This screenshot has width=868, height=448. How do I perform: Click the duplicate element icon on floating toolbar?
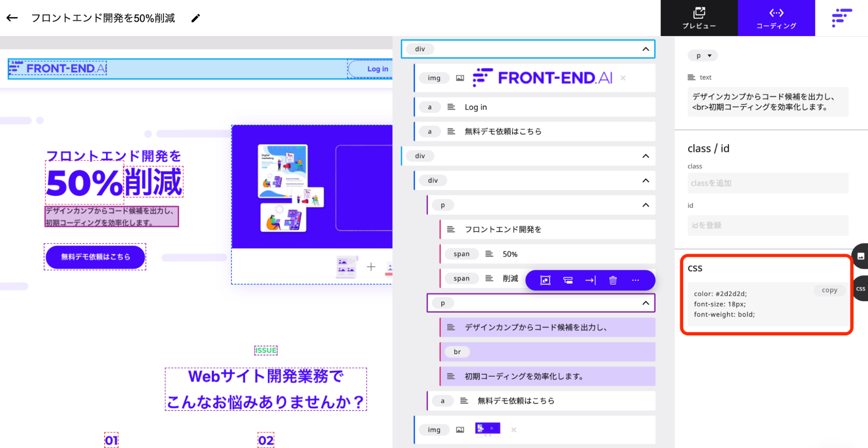[568, 280]
